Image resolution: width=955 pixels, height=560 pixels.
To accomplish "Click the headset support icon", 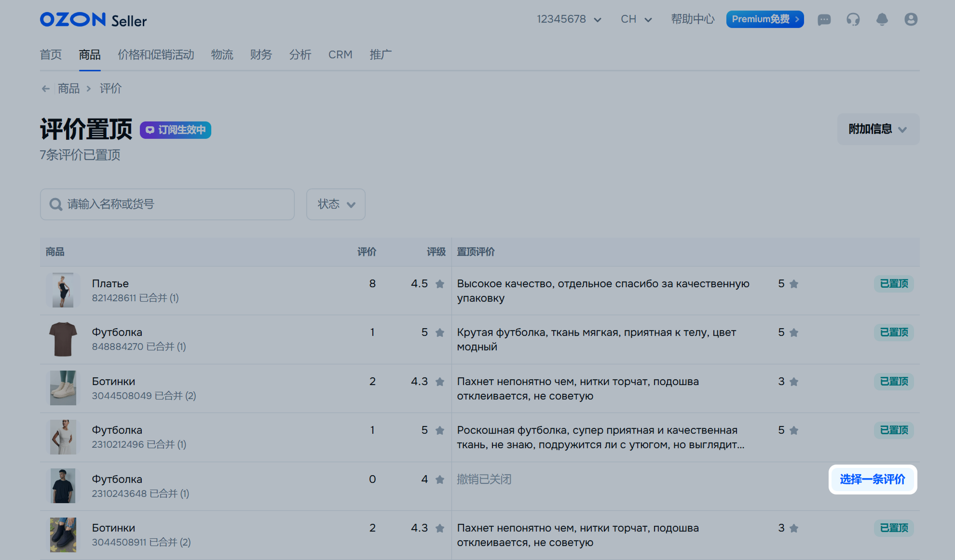I will coord(853,19).
